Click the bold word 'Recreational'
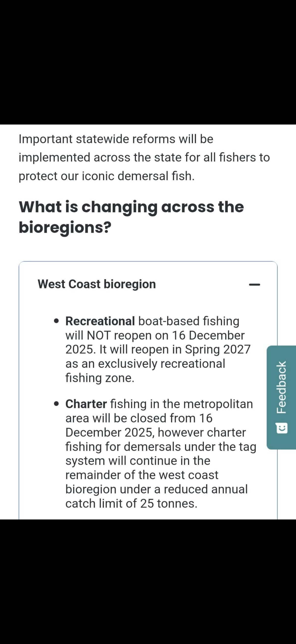 click(x=100, y=321)
